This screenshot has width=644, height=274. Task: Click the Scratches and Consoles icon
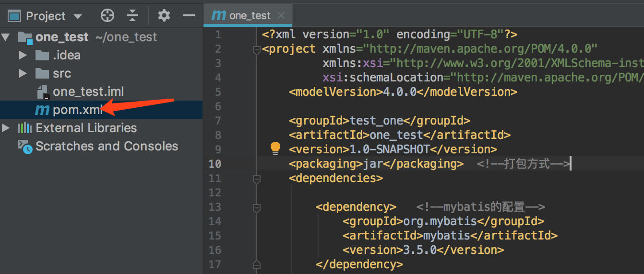click(25, 146)
